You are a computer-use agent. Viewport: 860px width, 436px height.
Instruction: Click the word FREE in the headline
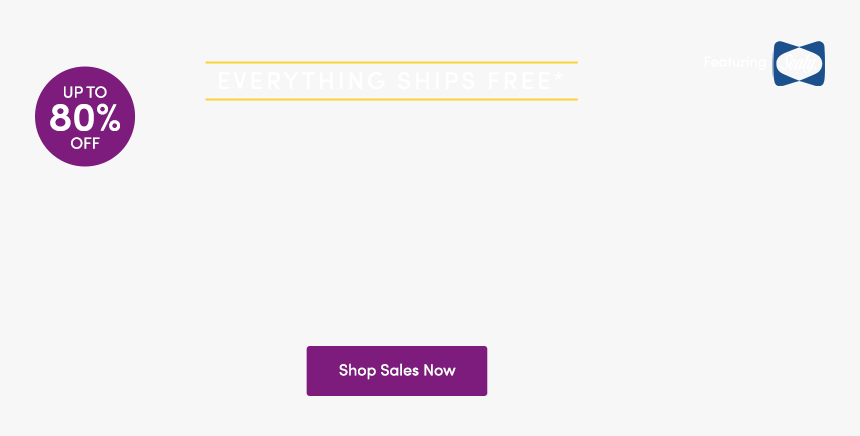tap(519, 81)
